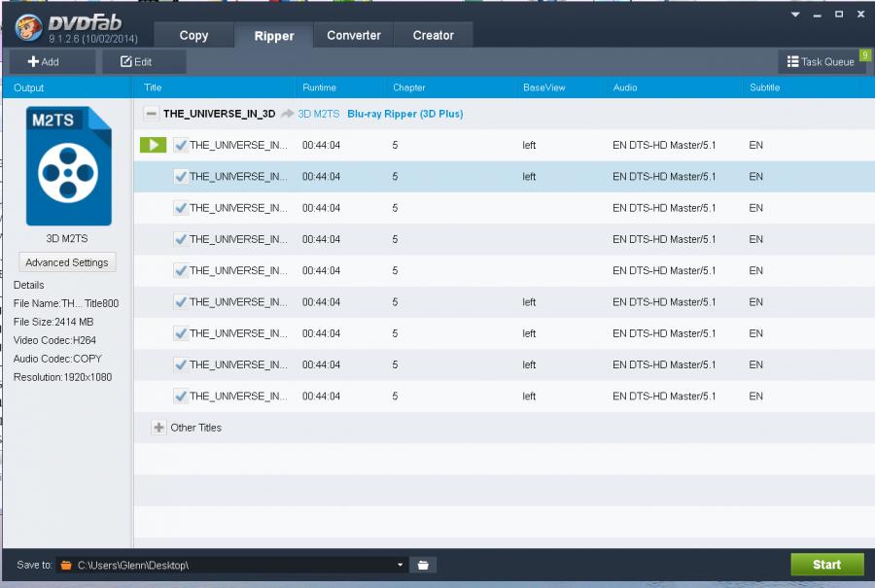Switch to the Converter tab
875x588 pixels.
(354, 35)
